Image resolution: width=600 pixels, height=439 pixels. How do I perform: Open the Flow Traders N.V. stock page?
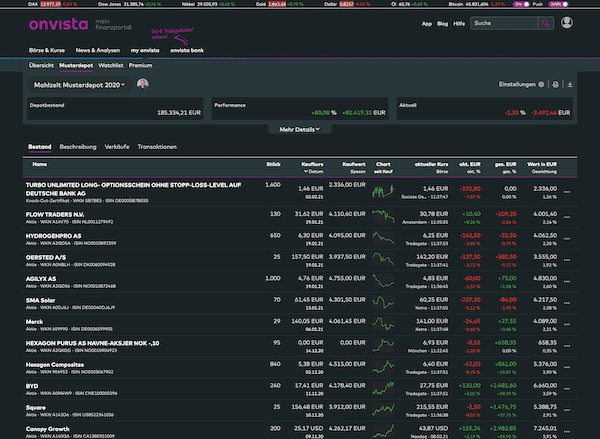click(55, 215)
